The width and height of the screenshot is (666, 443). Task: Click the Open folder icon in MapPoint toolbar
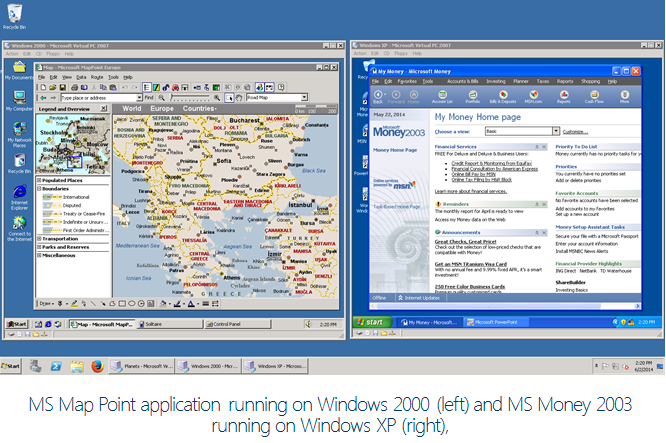tap(53, 87)
